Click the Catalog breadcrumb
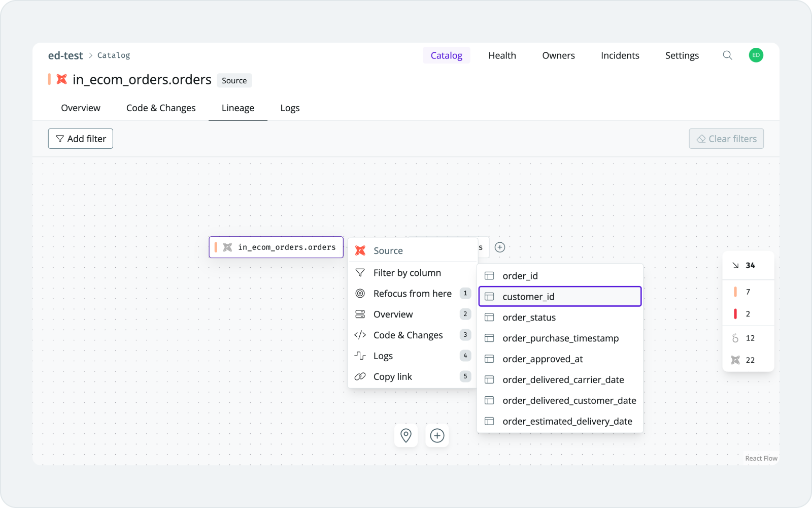This screenshot has height=508, width=812. (x=114, y=55)
